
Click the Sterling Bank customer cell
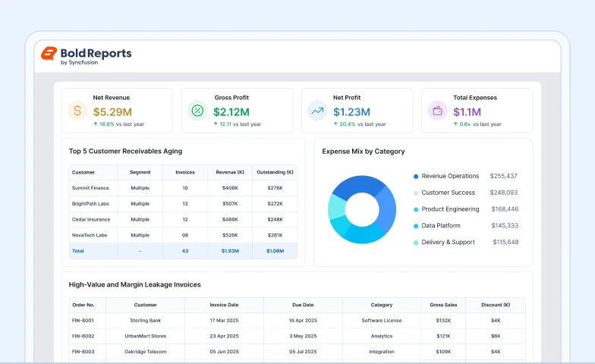[x=146, y=320]
